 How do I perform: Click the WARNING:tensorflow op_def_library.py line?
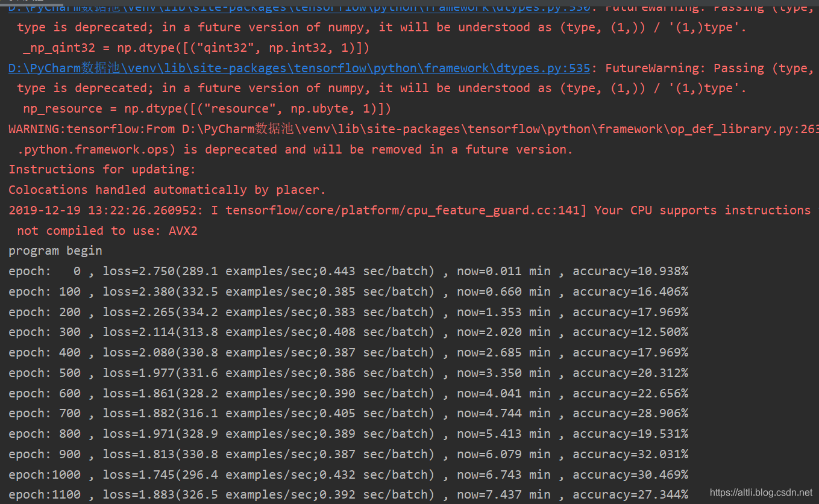[413, 129]
